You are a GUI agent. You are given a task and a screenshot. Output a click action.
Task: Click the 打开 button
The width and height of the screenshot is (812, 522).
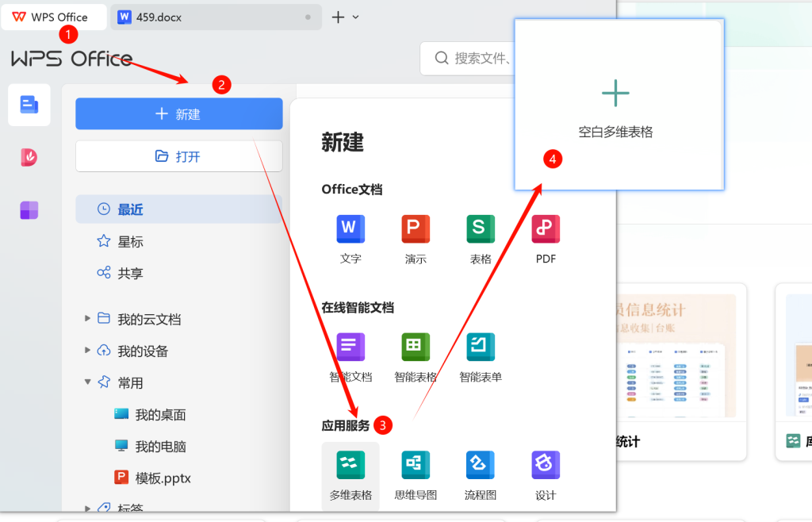click(178, 155)
